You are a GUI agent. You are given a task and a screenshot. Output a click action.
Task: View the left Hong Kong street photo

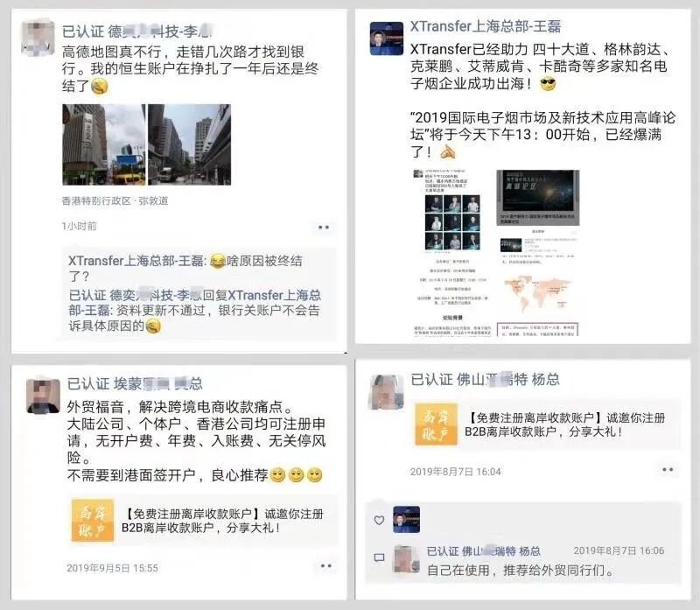(x=104, y=144)
